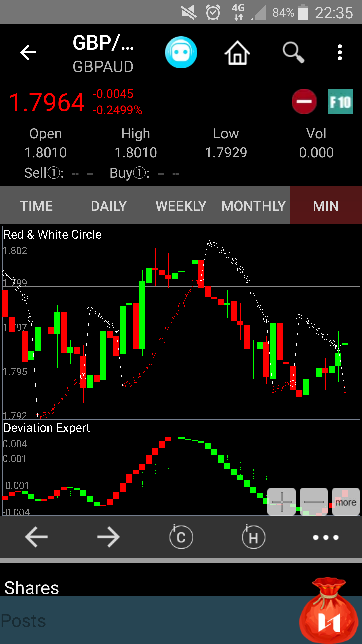Remove from watchlist with red minus icon

[x=304, y=101]
